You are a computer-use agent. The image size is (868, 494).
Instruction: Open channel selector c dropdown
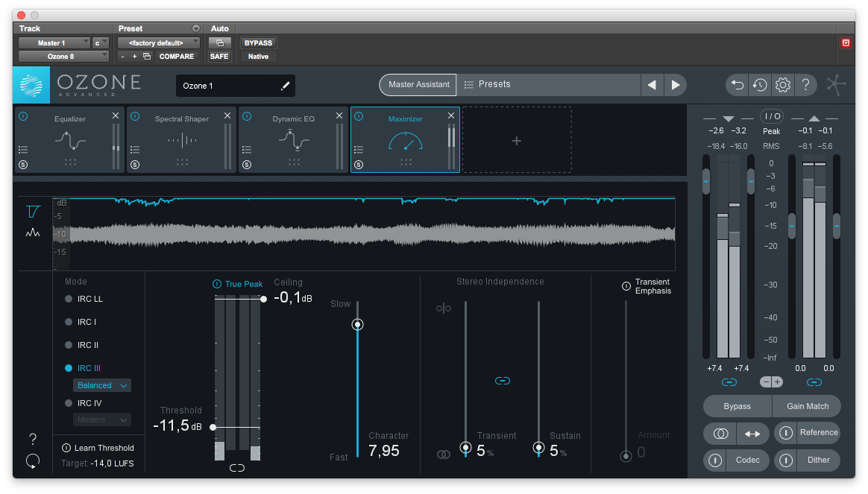[100, 42]
